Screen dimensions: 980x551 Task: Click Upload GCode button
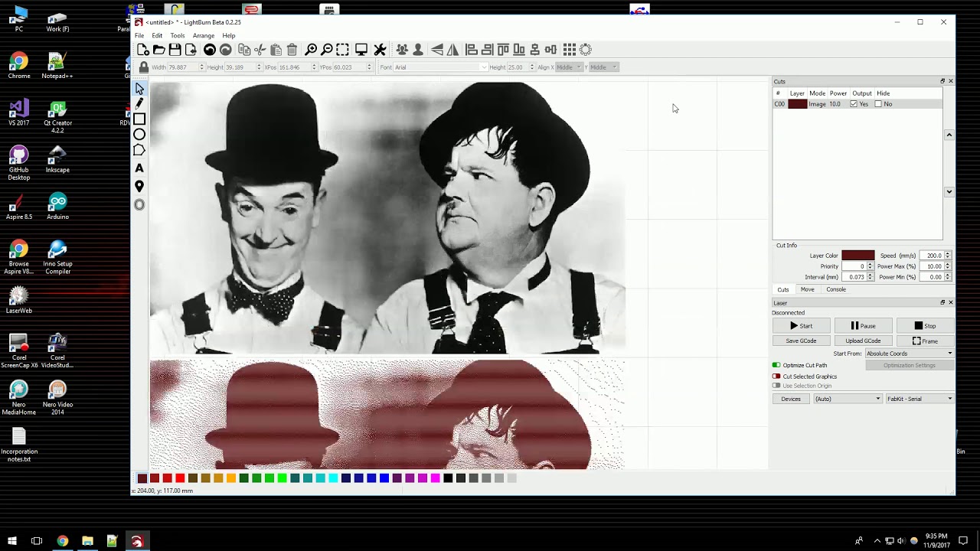863,341
